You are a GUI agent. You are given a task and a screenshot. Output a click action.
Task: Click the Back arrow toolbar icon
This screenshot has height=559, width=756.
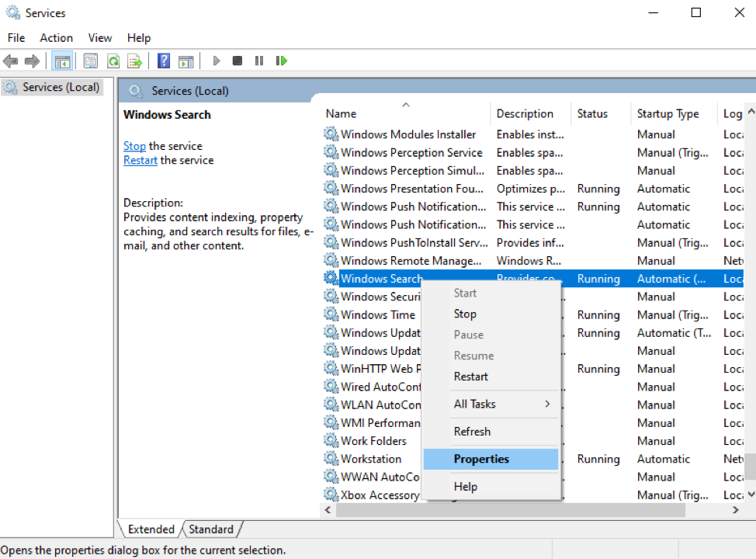(11, 61)
